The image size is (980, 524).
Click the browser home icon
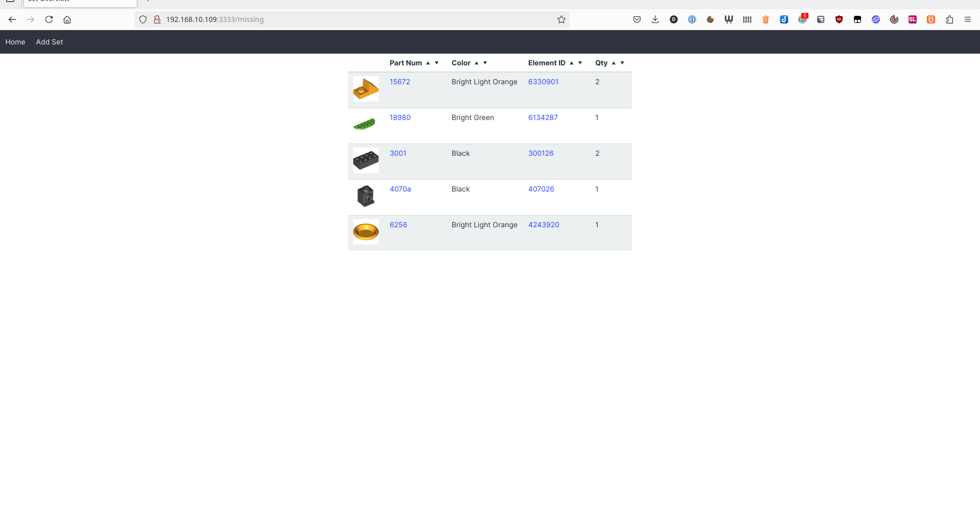(67, 19)
